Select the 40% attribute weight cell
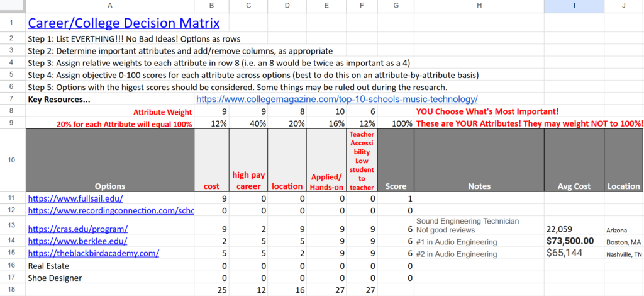Screen dimensions: 644x296 coord(248,123)
